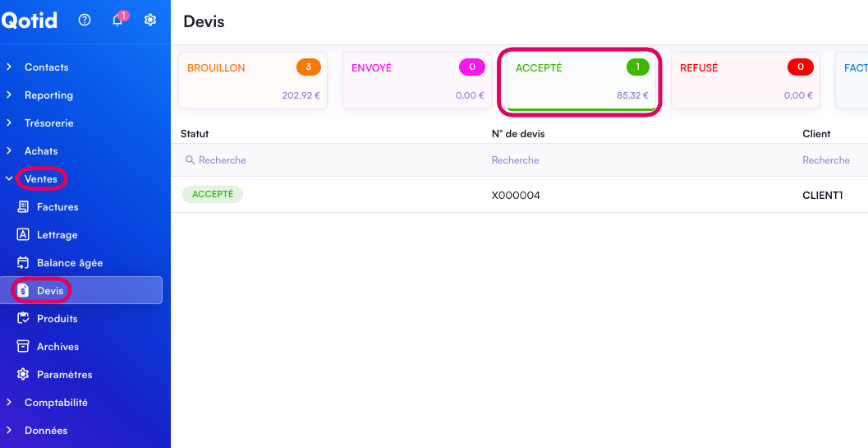Image resolution: width=868 pixels, height=448 pixels.
Task: Open the help question mark icon
Action: pos(85,21)
